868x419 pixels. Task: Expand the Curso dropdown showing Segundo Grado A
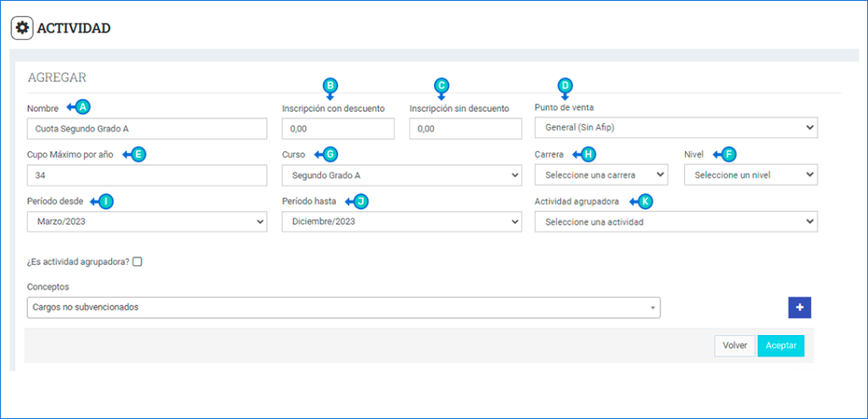(401, 175)
